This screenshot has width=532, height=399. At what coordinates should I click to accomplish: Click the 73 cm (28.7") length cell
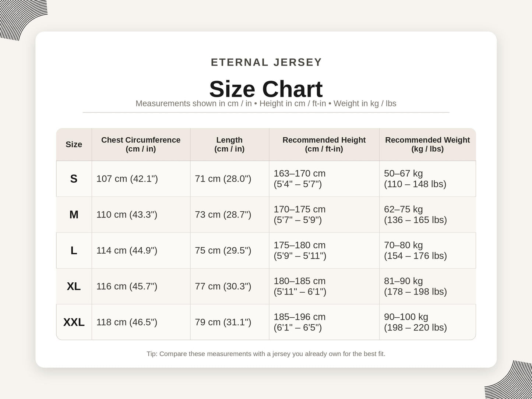(230, 215)
